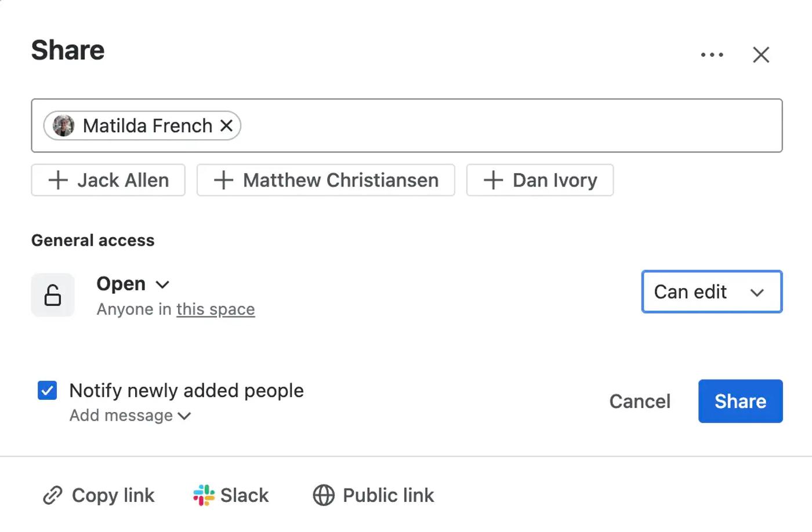812x532 pixels.
Task: Open the three-dot more options menu
Action: click(x=712, y=55)
